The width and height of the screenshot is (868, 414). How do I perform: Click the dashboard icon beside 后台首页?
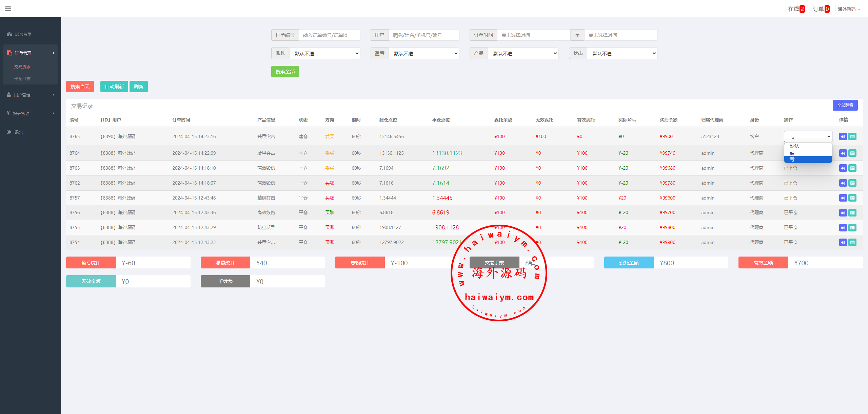click(x=9, y=34)
